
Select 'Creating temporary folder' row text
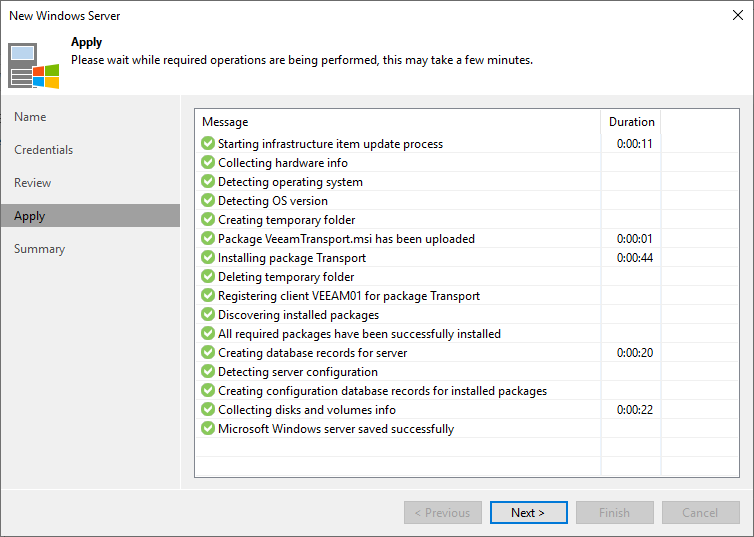[287, 220]
